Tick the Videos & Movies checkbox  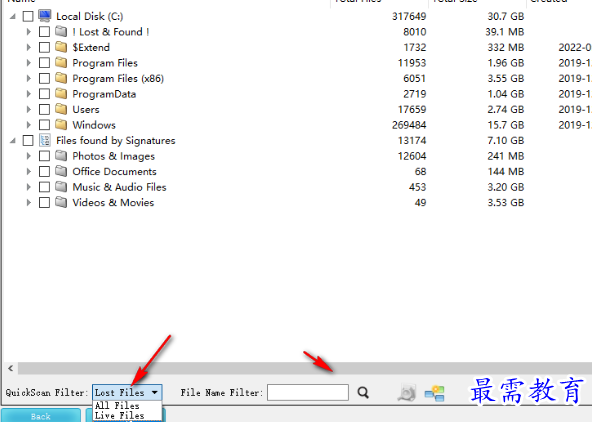point(44,202)
